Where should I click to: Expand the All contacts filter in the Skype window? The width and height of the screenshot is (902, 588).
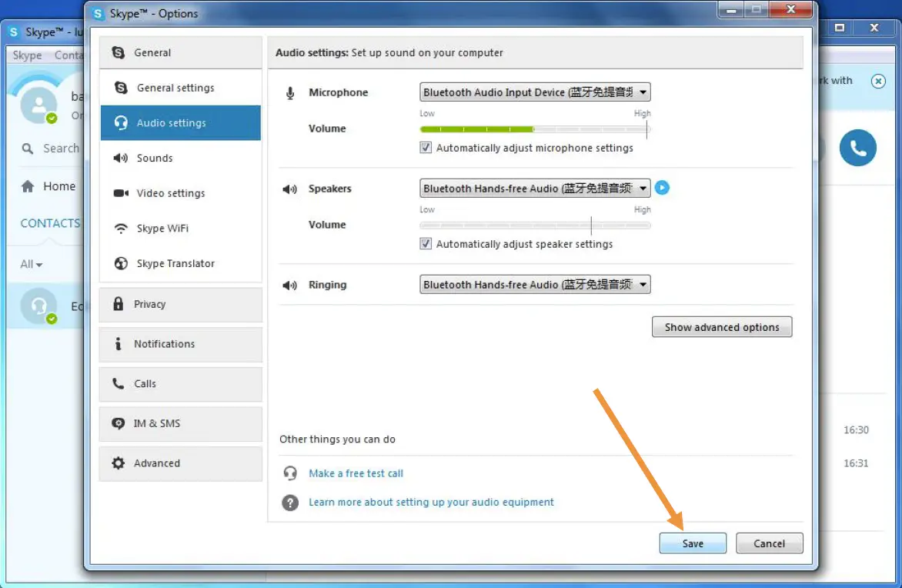[x=31, y=264]
